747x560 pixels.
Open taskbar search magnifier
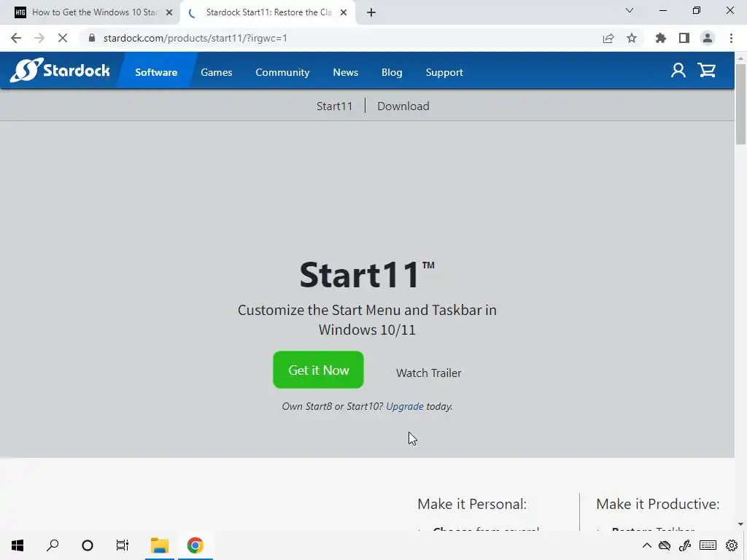pos(53,545)
